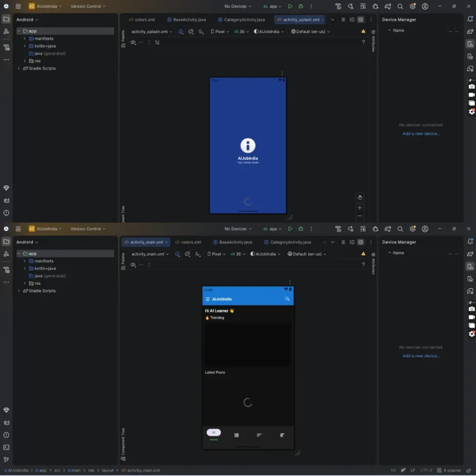Viewport: 476px width, 476px height.
Task: Open the Terminal in the bottom window sidebar
Action: (7, 447)
